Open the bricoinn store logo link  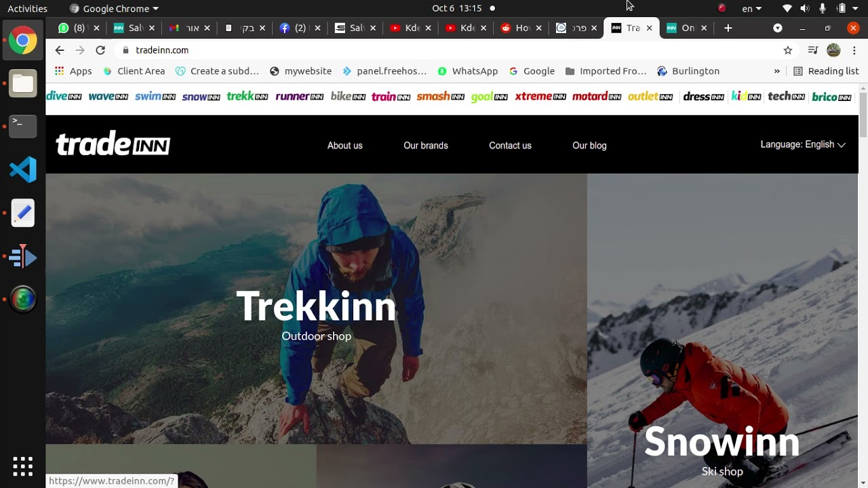click(831, 97)
